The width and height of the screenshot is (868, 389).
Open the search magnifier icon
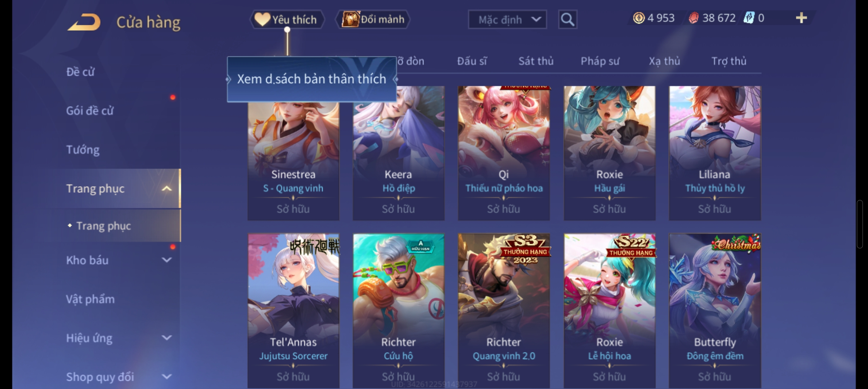point(567,19)
